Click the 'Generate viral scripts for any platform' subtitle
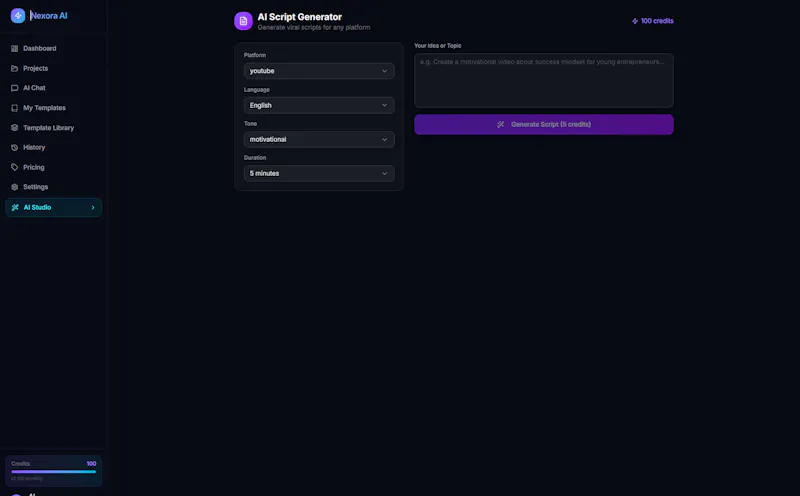Image resolution: width=800 pixels, height=496 pixels. 314,28
